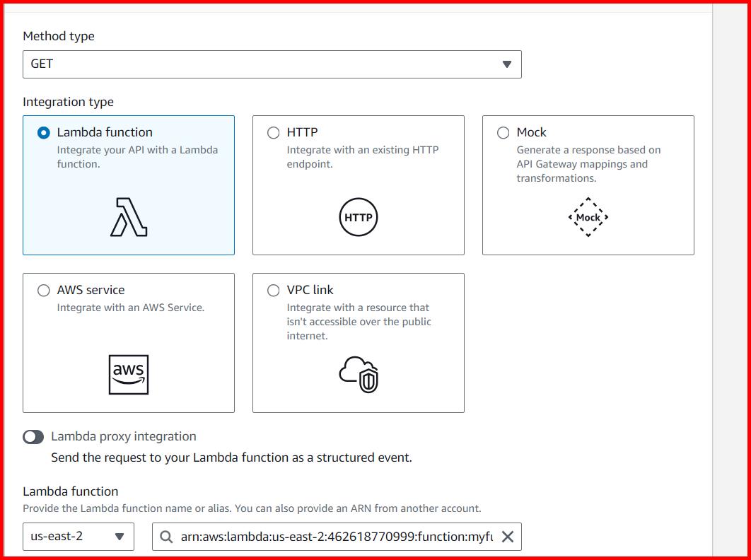Select the HTTP integration radio button
This screenshot has height=560, width=751.
[x=272, y=132]
